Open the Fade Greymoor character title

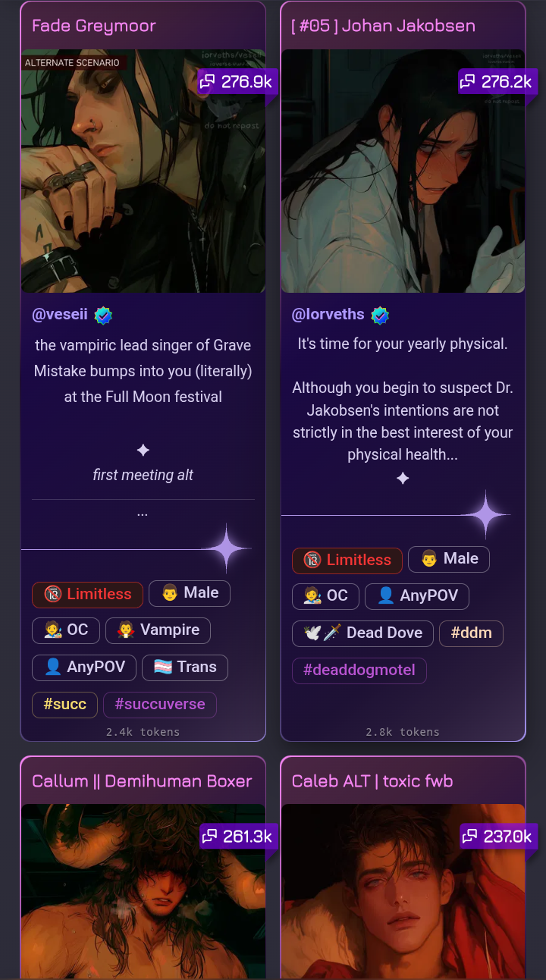(94, 25)
